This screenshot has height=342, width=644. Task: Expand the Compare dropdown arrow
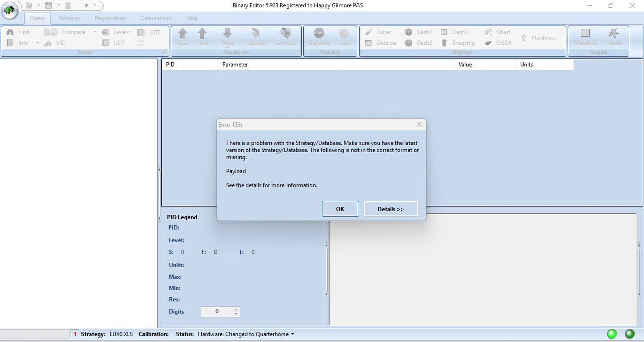click(x=95, y=32)
